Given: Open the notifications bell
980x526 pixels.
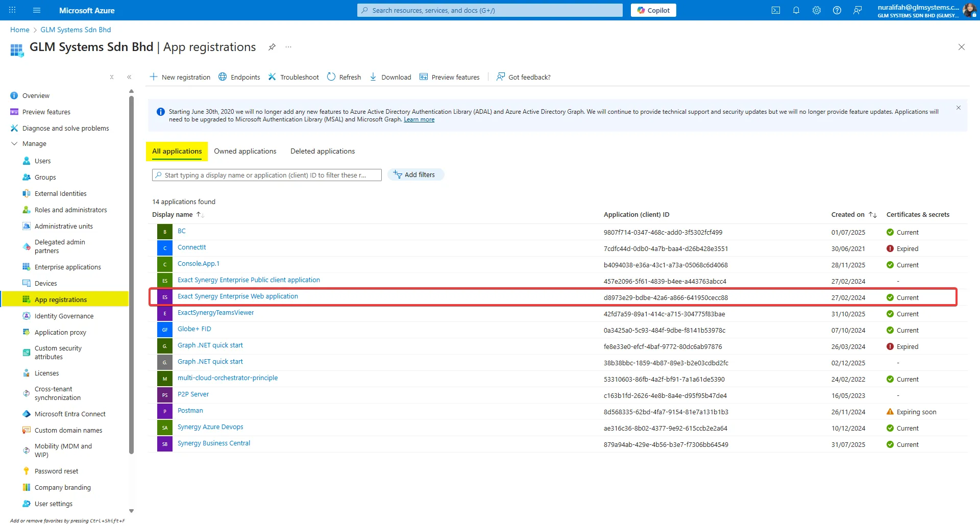Looking at the screenshot, I should [796, 10].
